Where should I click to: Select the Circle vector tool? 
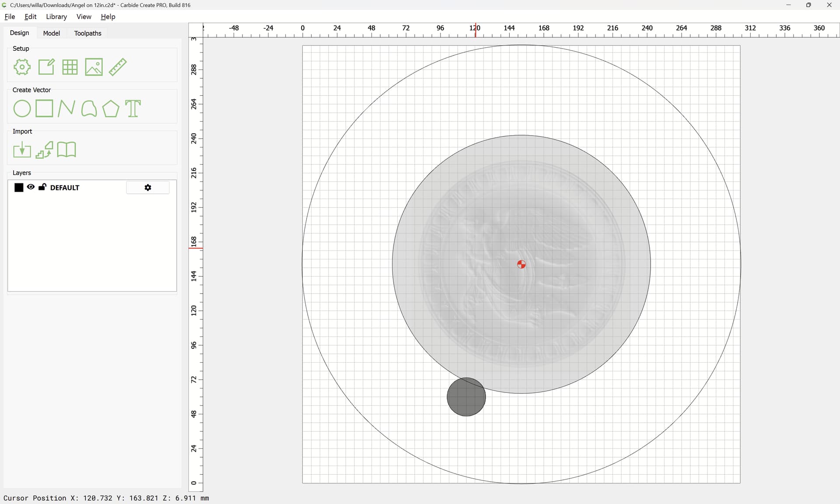coord(22,108)
